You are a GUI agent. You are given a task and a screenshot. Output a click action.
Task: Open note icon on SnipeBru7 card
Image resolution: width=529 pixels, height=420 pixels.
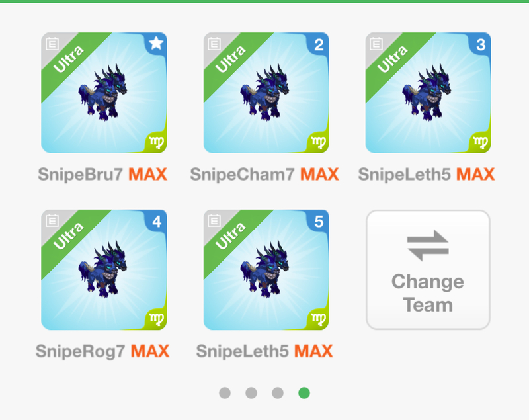(52, 44)
